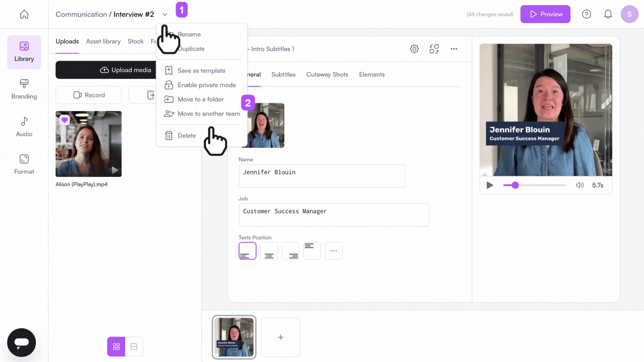Image resolution: width=644 pixels, height=362 pixels.
Task: Open the help question mark icon
Action: [x=586, y=14]
